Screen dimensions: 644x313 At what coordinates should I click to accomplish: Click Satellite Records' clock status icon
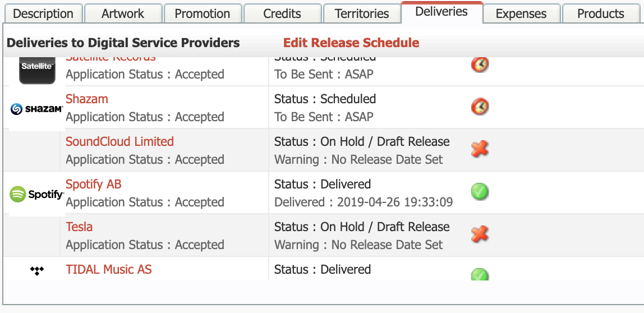(480, 65)
